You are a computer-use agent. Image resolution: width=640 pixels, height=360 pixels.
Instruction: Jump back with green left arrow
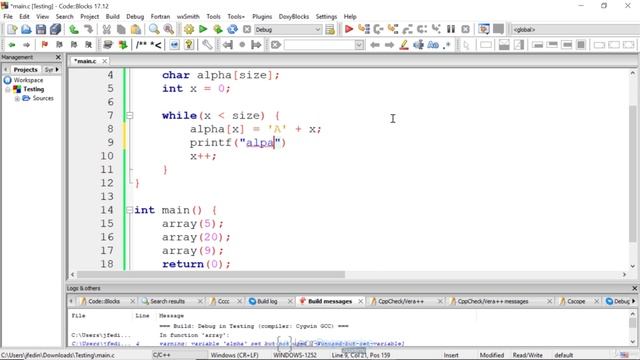(x=12, y=44)
